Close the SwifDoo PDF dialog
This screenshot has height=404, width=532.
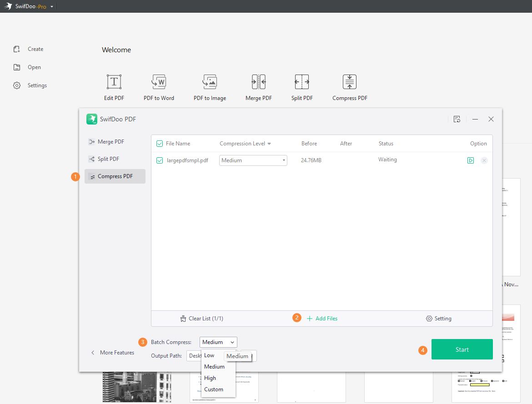[491, 119]
